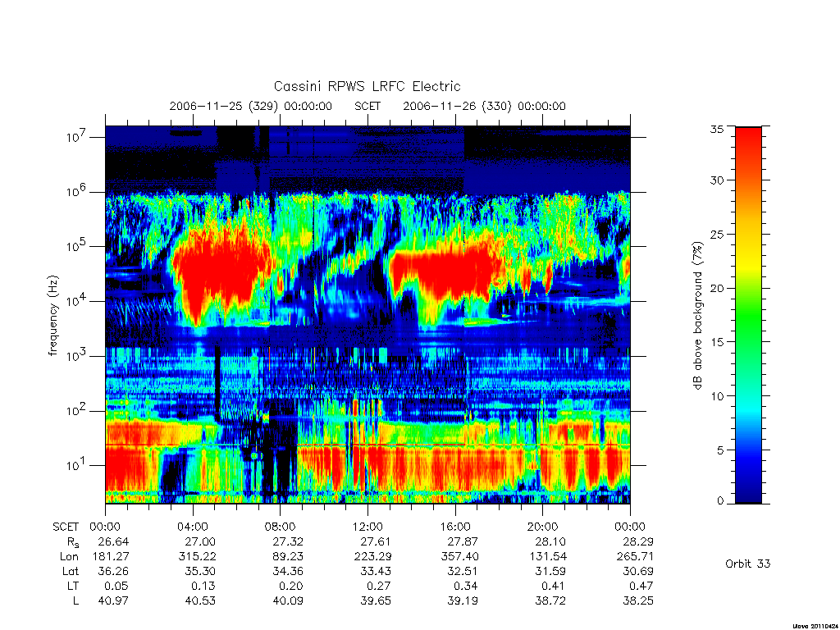Image resolution: width=840 pixels, height=630 pixels.
Task: Click the color bar legend
Action: click(748, 315)
